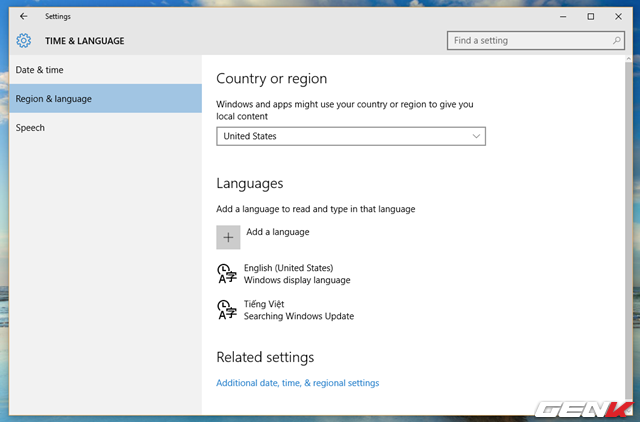Image resolution: width=640 pixels, height=422 pixels.
Task: Click the Searching Windows Update status text
Action: pyautogui.click(x=299, y=316)
